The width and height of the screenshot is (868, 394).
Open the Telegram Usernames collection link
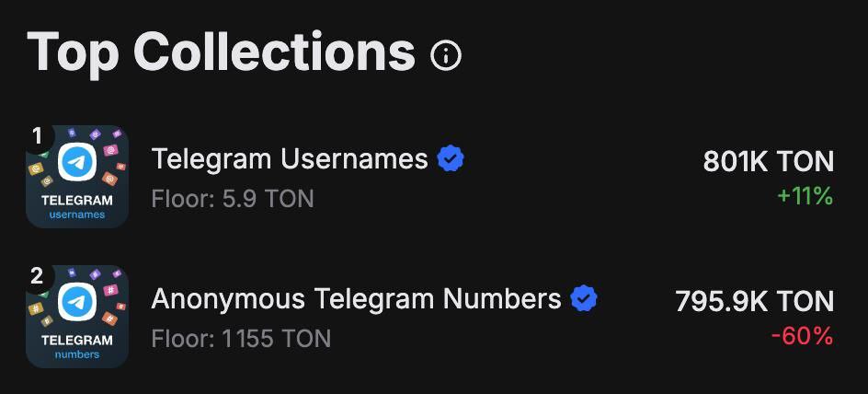290,159
